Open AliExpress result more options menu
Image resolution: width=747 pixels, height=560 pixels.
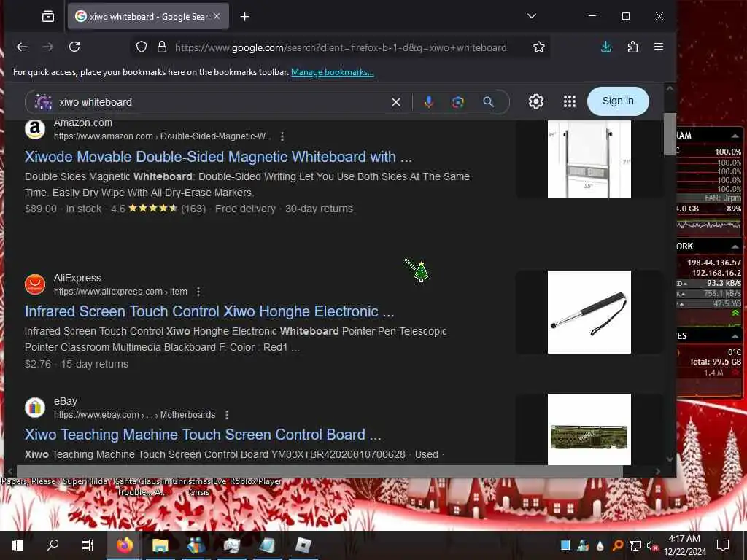click(x=198, y=292)
